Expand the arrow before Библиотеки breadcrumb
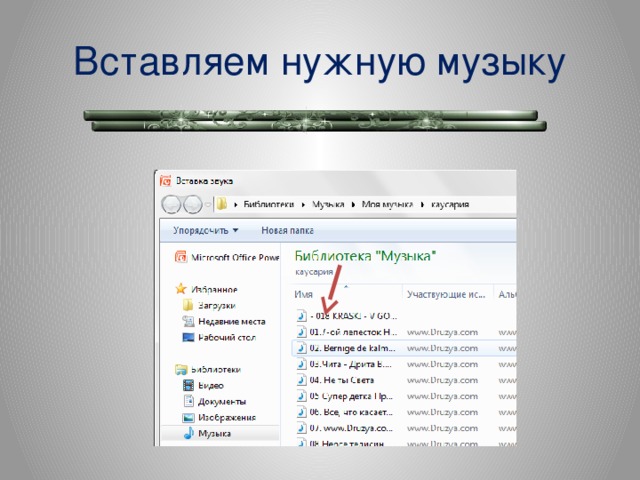640x480 pixels. pyautogui.click(x=236, y=204)
